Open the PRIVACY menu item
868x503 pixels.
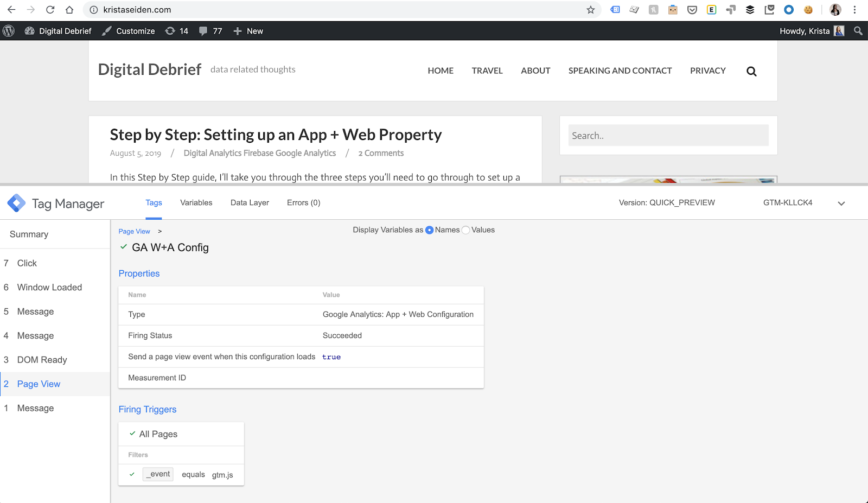[708, 71]
